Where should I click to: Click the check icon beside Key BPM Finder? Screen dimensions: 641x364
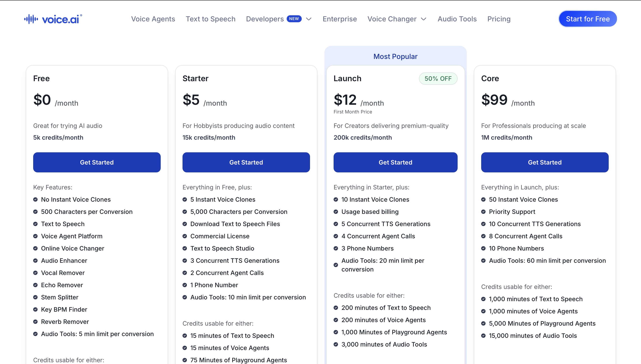pos(35,309)
